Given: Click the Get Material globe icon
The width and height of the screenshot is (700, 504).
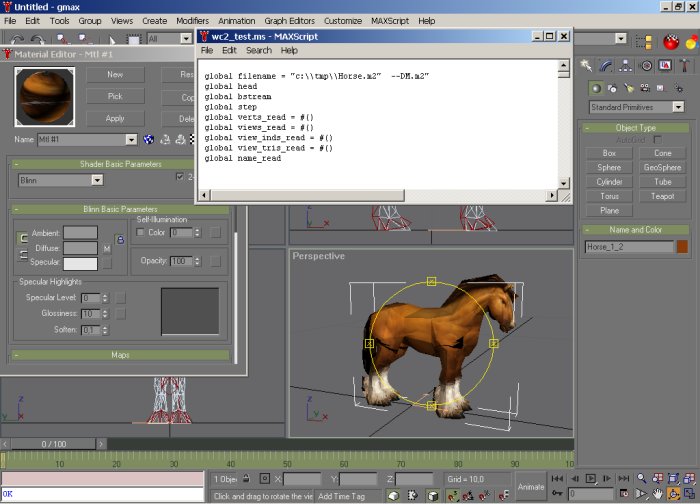Looking at the screenshot, I should (149, 140).
